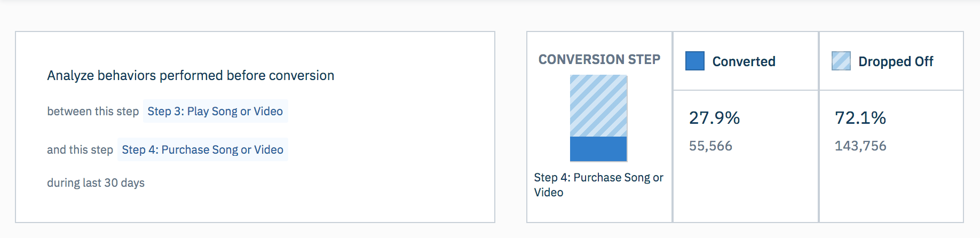The width and height of the screenshot is (980, 238).
Task: Click the Converted legend label
Action: (x=744, y=62)
